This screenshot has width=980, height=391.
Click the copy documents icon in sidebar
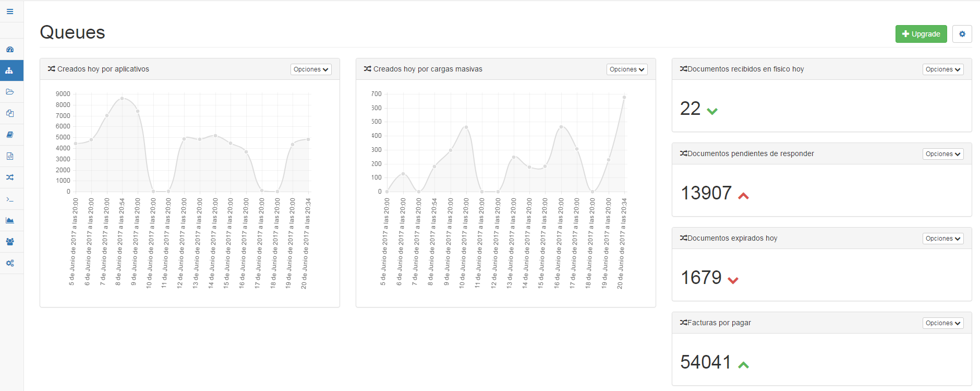point(10,113)
